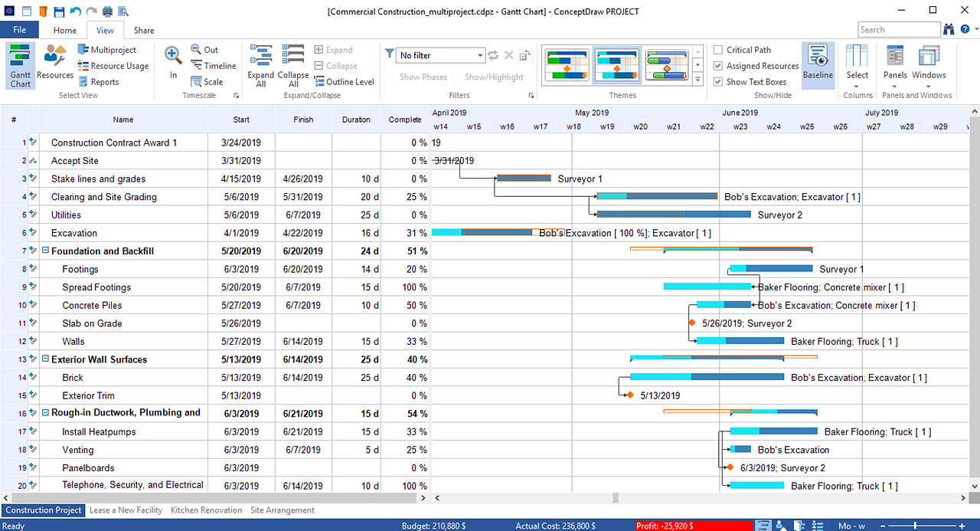This screenshot has height=531, width=980.
Task: Click the Outline Level button
Action: (x=344, y=82)
